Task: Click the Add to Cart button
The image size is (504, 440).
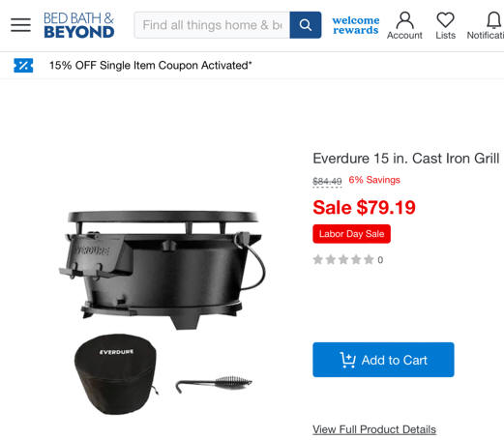Action: (383, 360)
